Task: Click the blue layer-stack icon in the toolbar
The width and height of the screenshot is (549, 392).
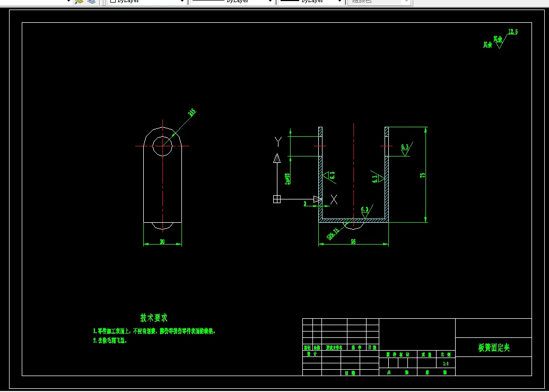Action: point(91,2)
